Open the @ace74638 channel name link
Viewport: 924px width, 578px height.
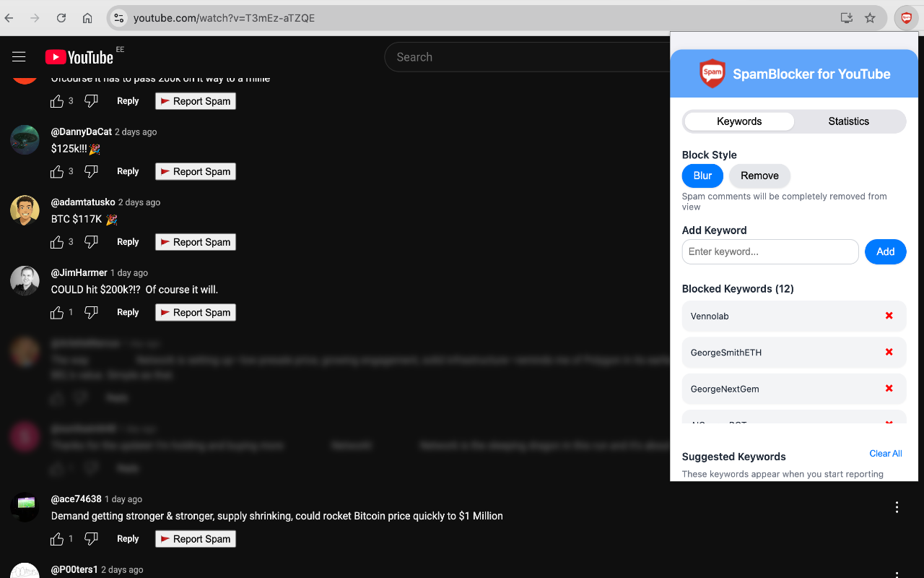(x=77, y=499)
